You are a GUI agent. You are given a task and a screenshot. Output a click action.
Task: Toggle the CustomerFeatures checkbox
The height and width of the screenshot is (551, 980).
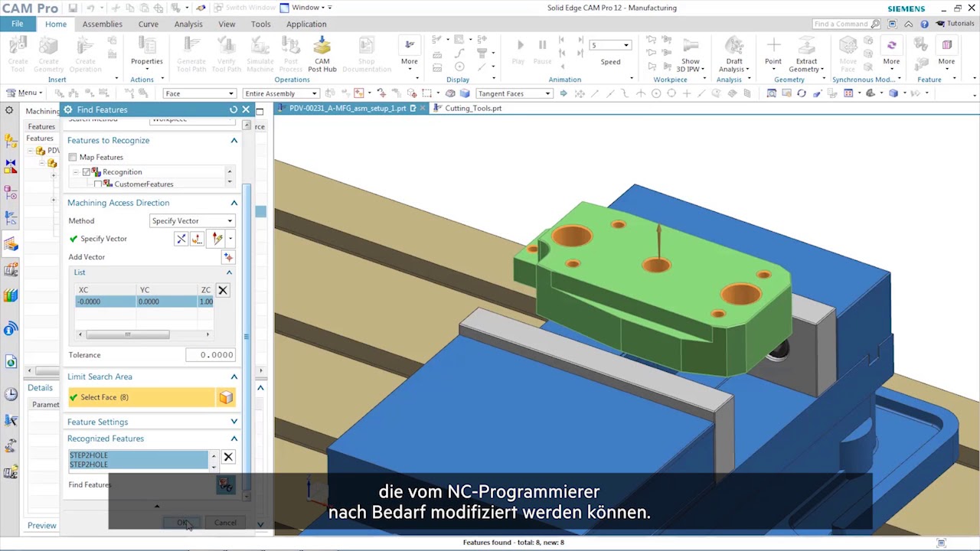tap(97, 184)
